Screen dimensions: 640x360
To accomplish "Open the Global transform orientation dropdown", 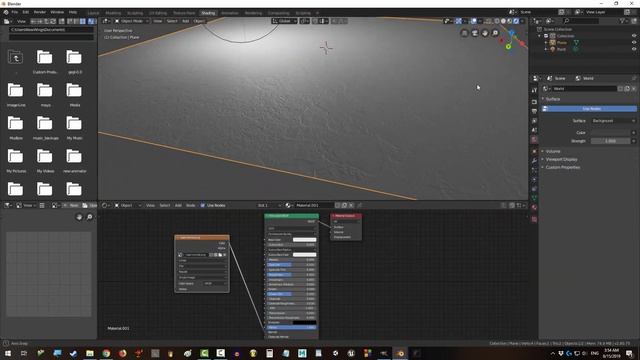I will (284, 21).
